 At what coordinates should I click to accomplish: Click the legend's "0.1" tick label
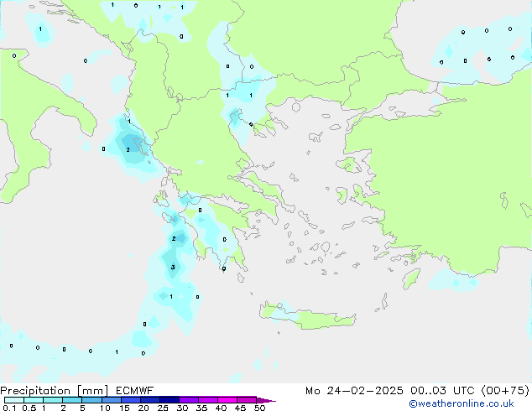pos(9,408)
